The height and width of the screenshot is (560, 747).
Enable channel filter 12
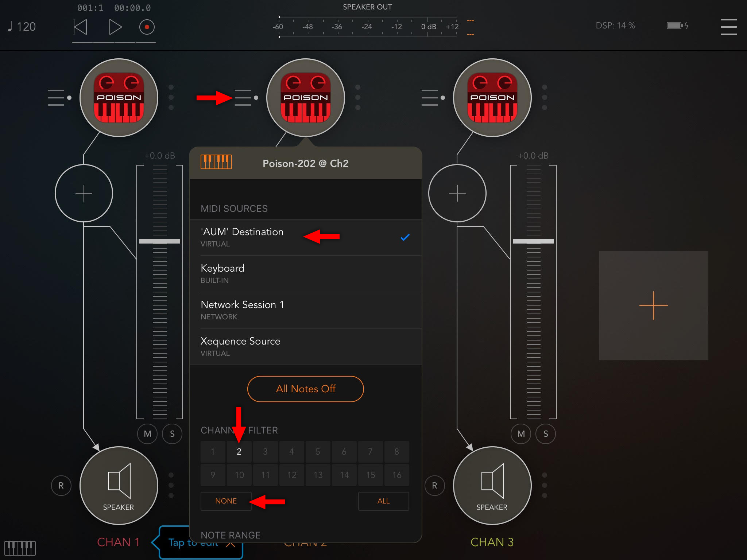[292, 475]
